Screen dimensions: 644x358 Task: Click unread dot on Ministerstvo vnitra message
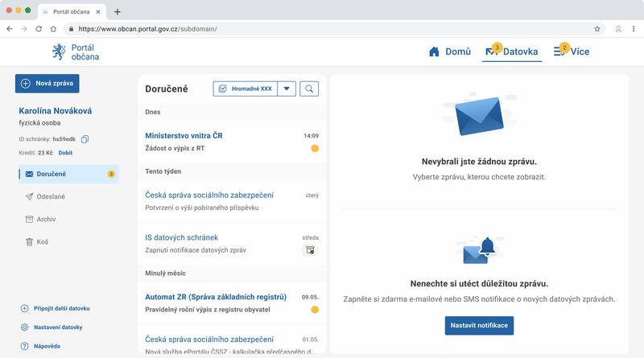(315, 148)
